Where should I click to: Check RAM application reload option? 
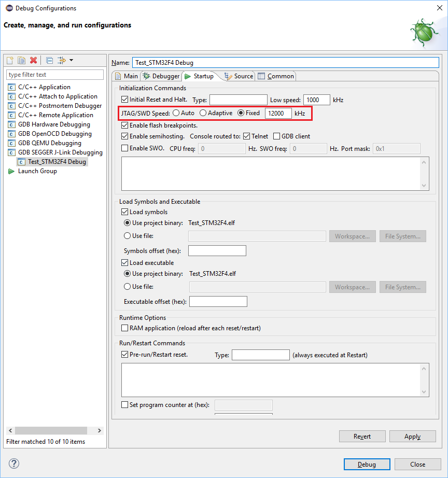pyautogui.click(x=124, y=327)
